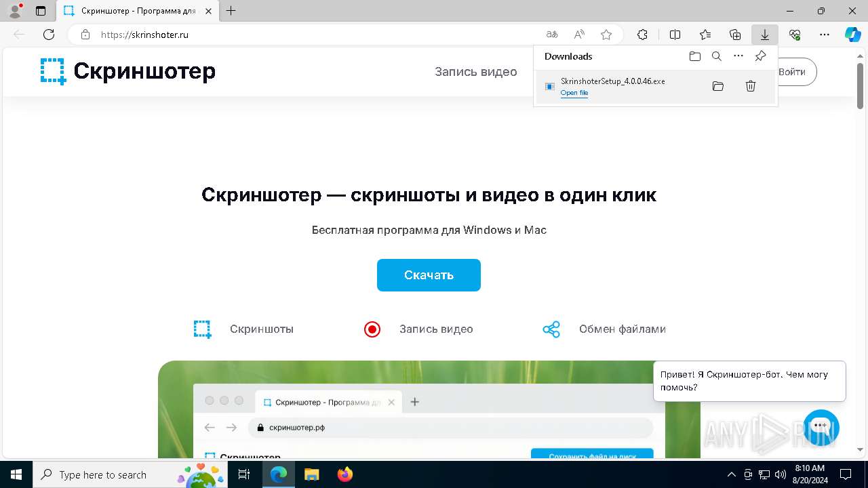Click the red Запись видео record icon

372,329
